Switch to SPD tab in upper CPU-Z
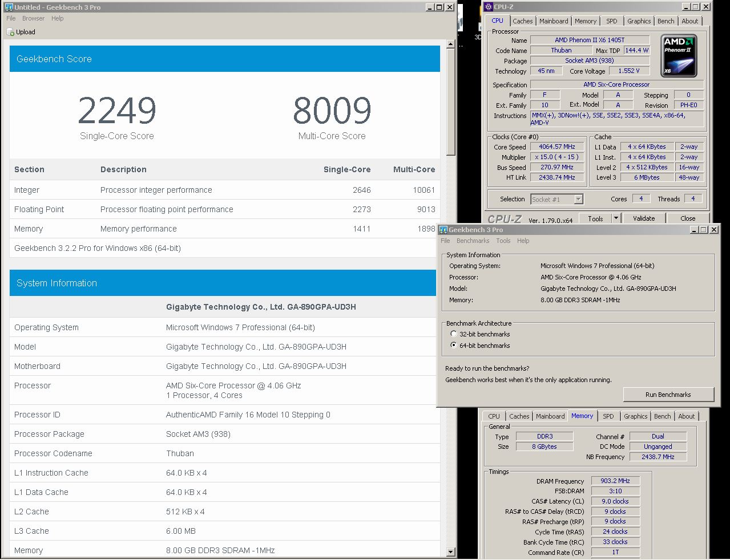730x560 pixels. pos(611,21)
